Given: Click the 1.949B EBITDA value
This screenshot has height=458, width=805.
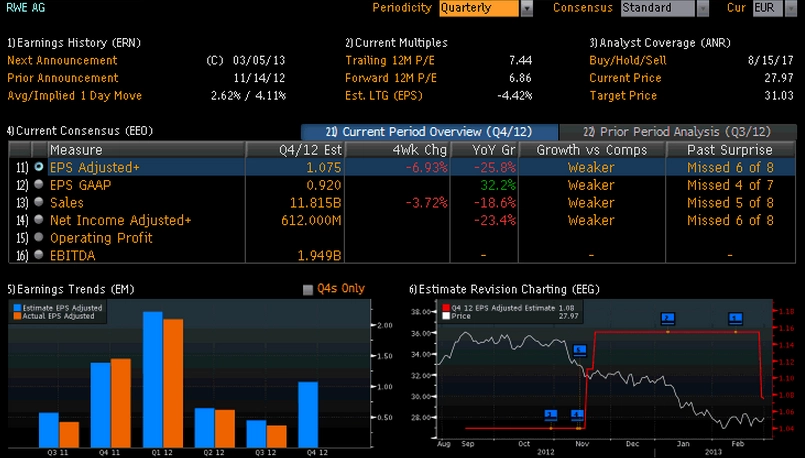Looking at the screenshot, I should [x=319, y=255].
